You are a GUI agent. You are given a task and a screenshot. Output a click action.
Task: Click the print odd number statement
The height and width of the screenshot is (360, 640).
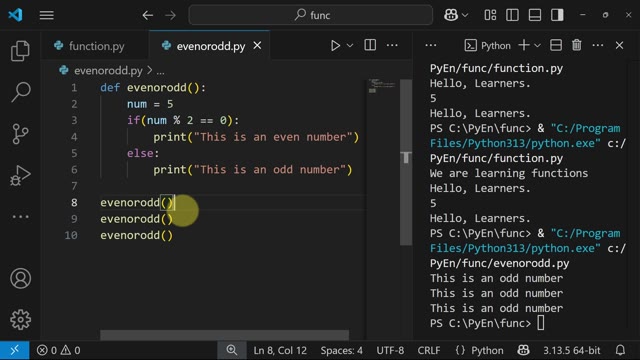click(253, 170)
